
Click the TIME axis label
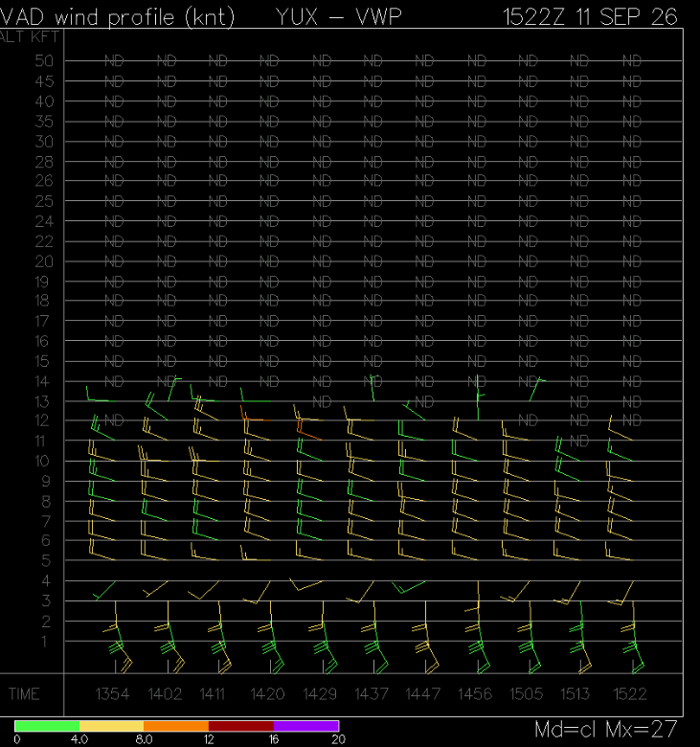coord(24,694)
